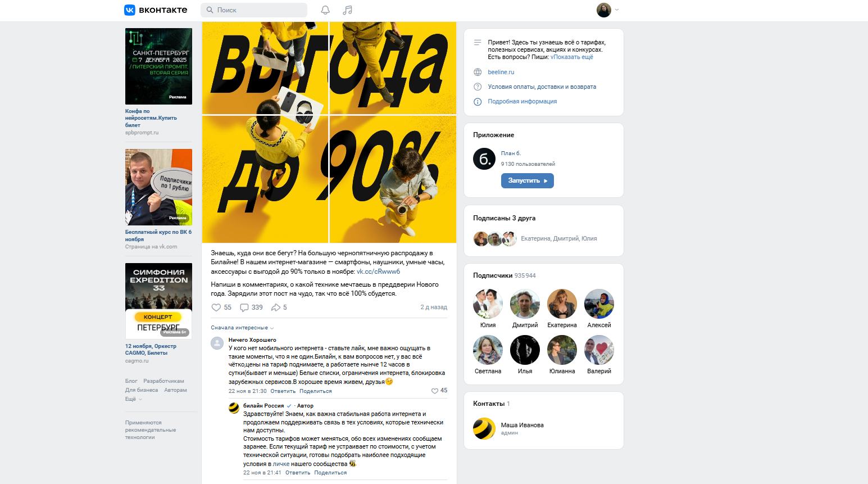The width and height of the screenshot is (868, 484).
Task: Expand the Ещё footer menu
Action: (133, 399)
